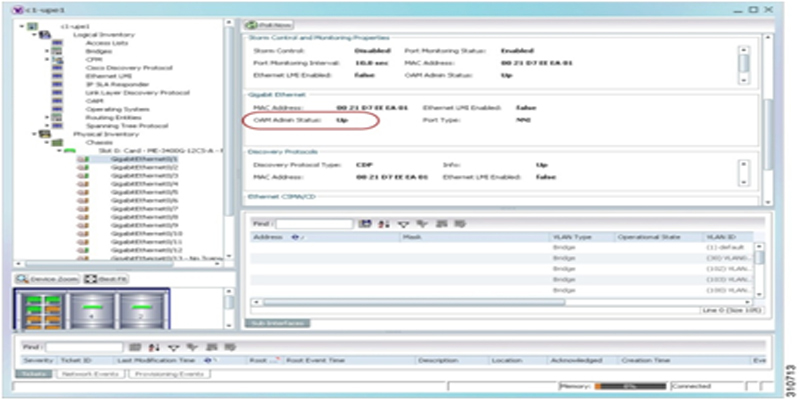
Task: Expand the Bridges tree node
Action: tap(46, 51)
